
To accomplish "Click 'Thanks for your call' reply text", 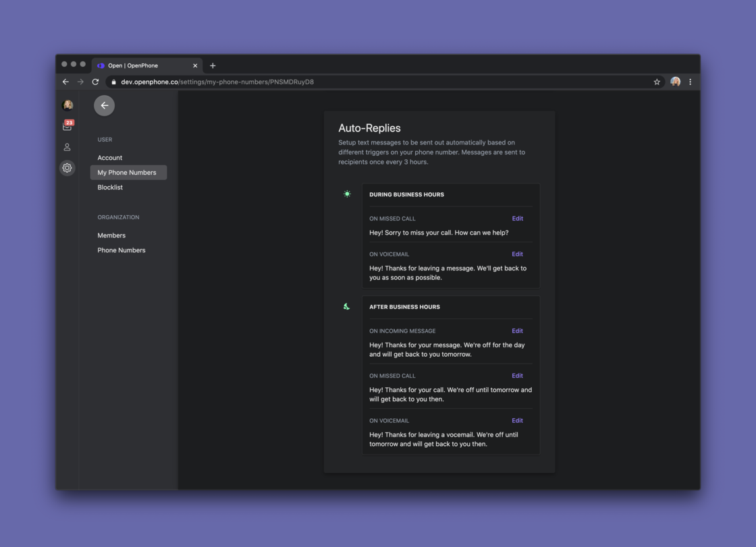I will (451, 394).
